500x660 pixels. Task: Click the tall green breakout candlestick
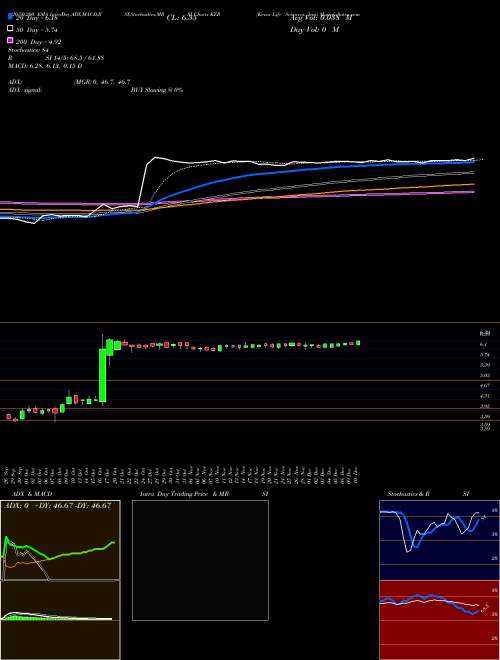[102, 375]
